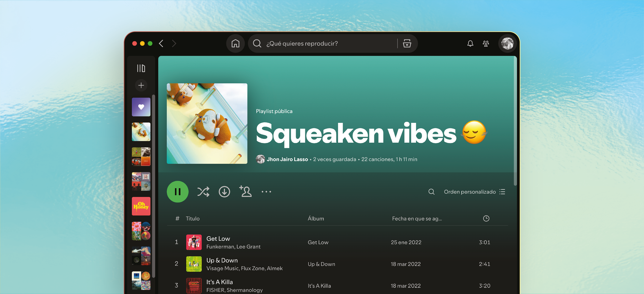The width and height of the screenshot is (644, 294).
Task: Toggle shuffle for the playlist
Action: pyautogui.click(x=203, y=192)
